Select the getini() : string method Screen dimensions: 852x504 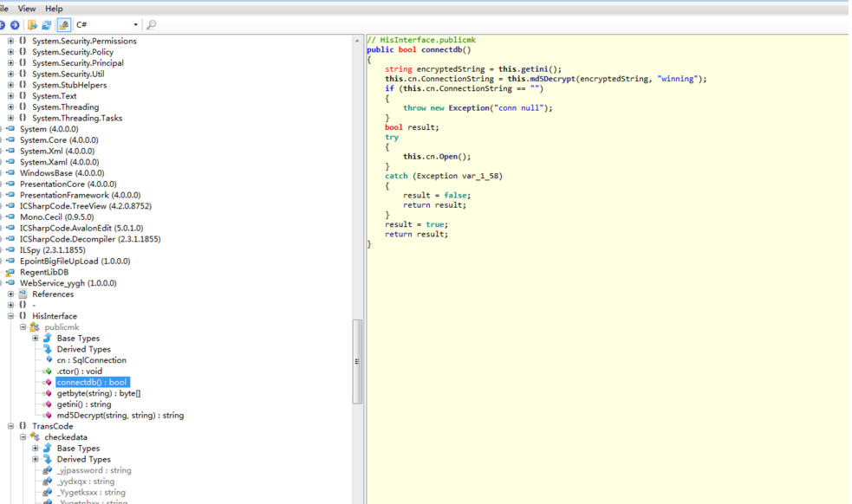(x=84, y=404)
